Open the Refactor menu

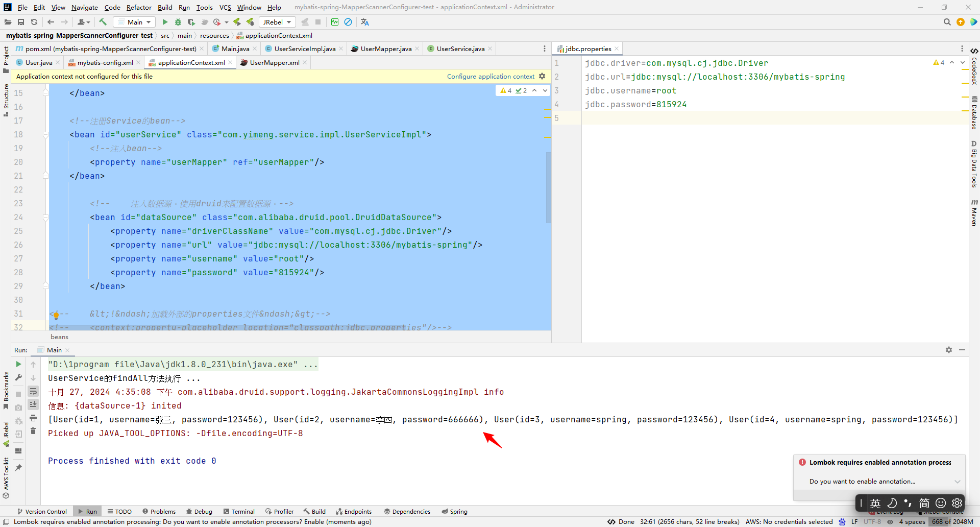[139, 7]
